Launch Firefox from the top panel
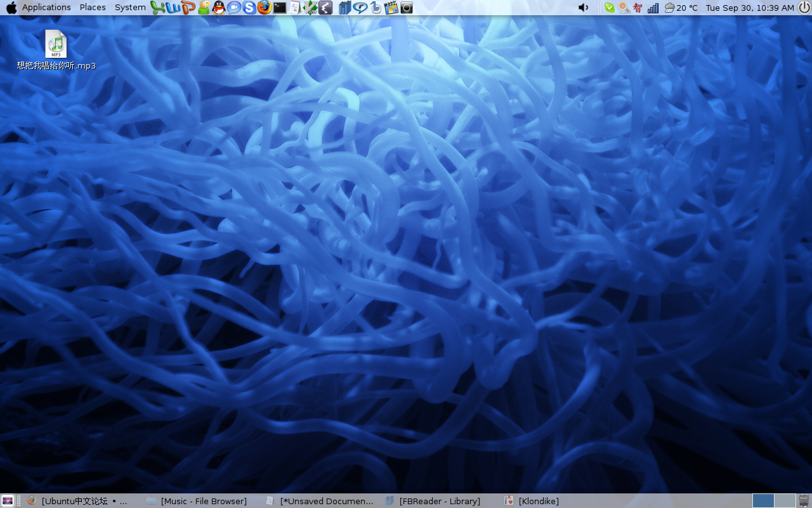 265,8
